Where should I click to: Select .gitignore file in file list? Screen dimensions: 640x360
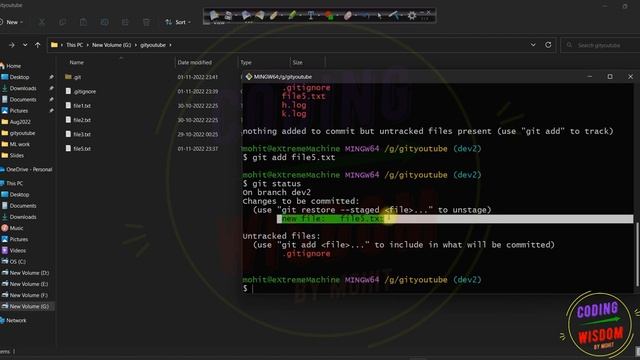(81, 91)
